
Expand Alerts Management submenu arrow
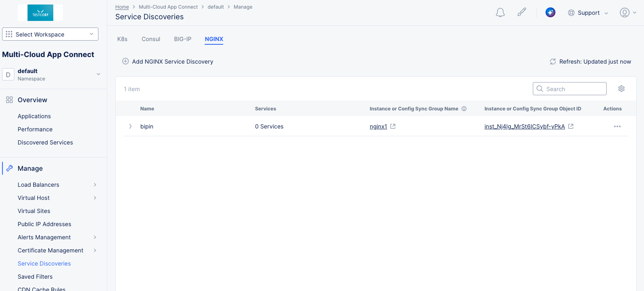[95, 237]
